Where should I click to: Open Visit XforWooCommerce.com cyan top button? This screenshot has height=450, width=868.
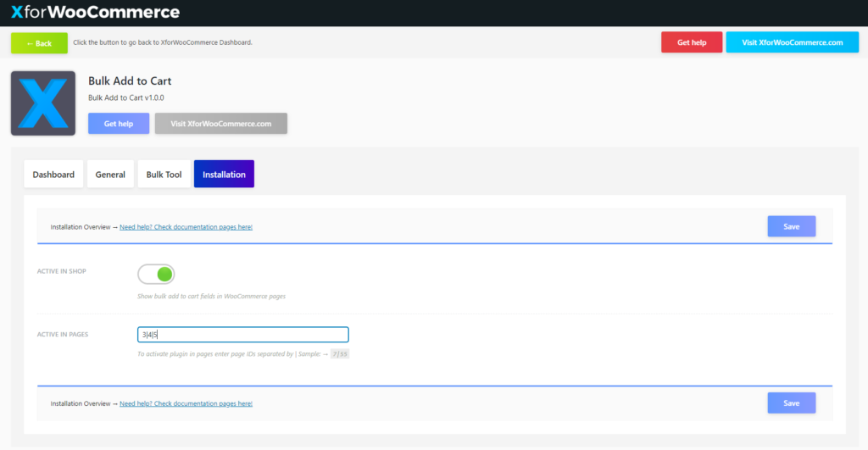[x=793, y=42]
